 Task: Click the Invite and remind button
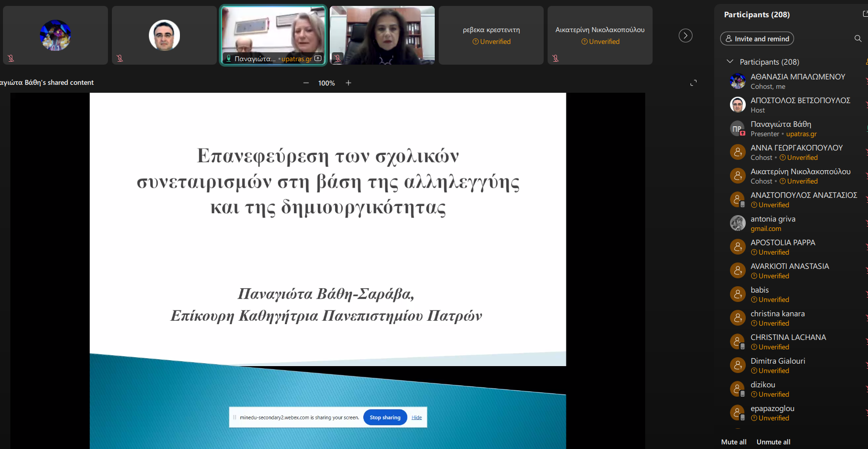pyautogui.click(x=757, y=38)
